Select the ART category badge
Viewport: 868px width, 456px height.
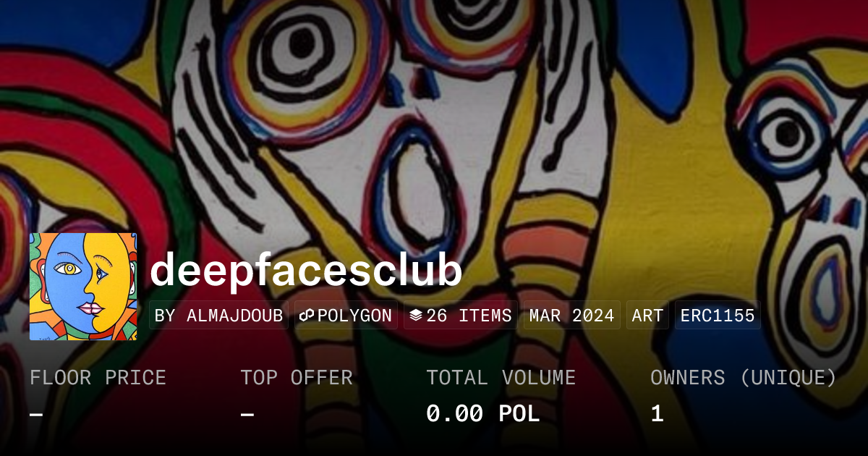[647, 316]
